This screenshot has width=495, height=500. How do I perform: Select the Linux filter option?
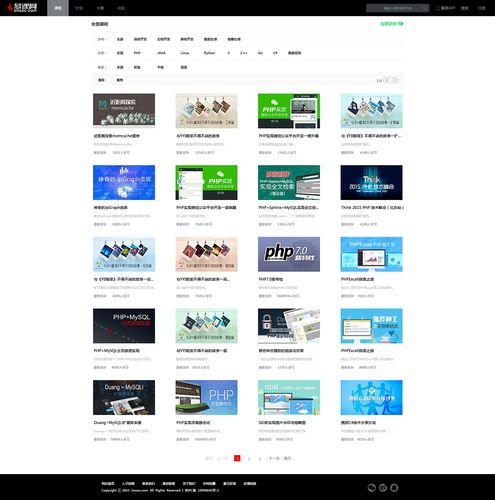tap(185, 53)
